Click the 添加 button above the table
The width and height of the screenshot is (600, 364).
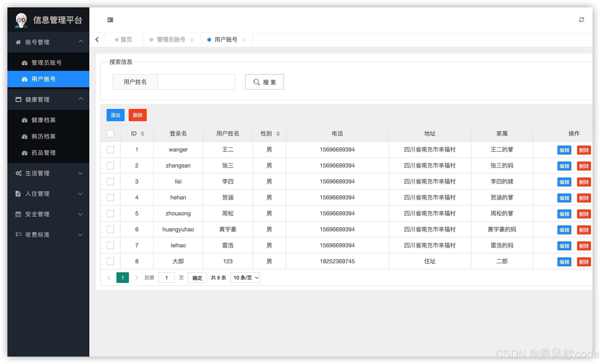click(115, 115)
